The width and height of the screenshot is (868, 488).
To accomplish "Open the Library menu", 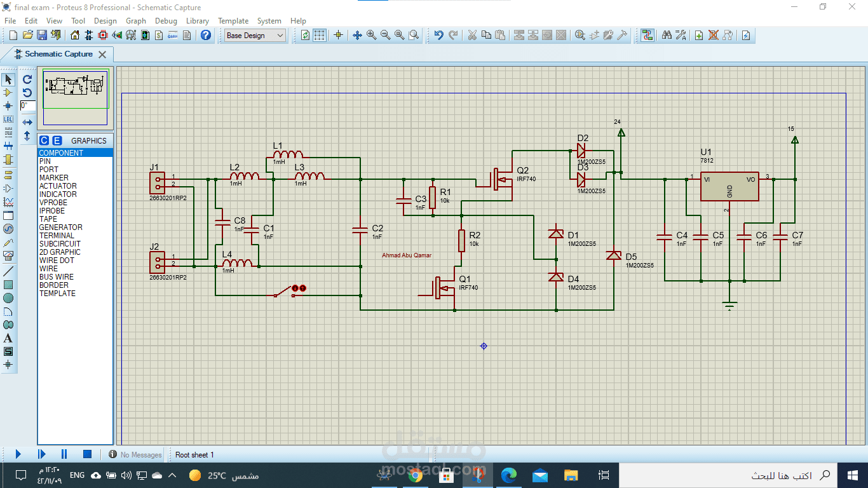I will pyautogui.click(x=197, y=21).
